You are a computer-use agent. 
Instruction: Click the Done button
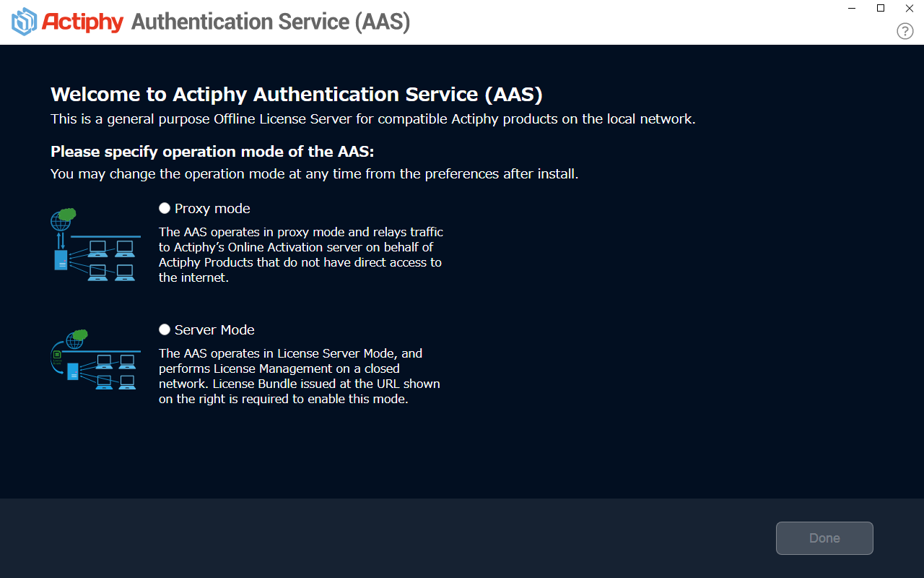point(824,538)
